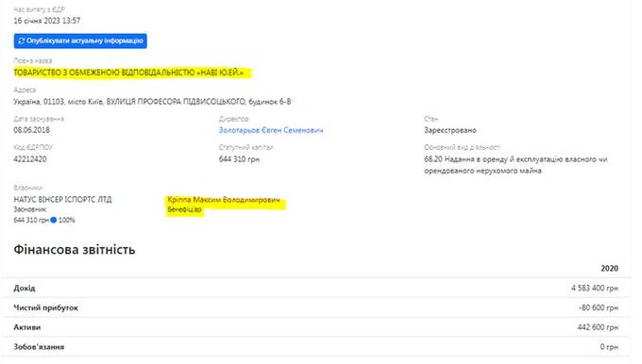Viewport: 642px width, 364px height.
Task: Click the Фінансова звітність heading
Action: [75, 250]
